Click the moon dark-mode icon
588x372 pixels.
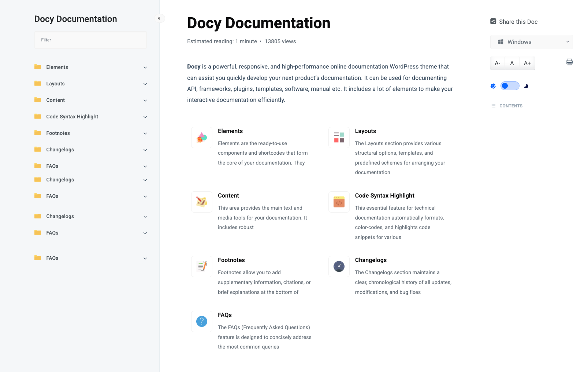[526, 86]
